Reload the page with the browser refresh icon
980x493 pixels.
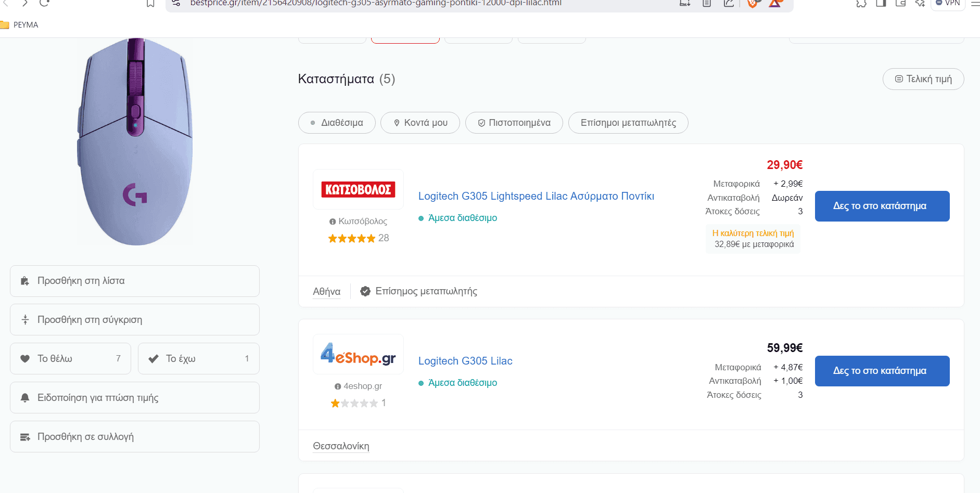[44, 3]
